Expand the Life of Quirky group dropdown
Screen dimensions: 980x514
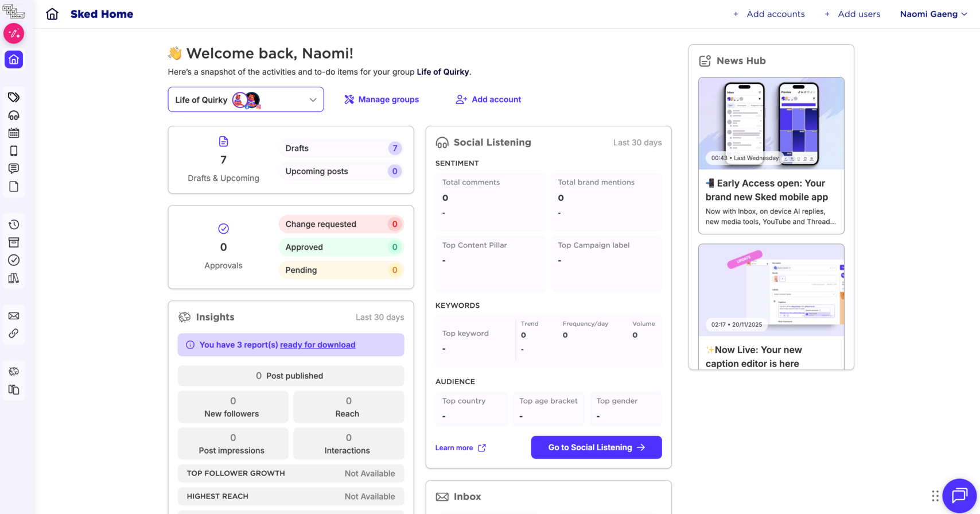(246, 99)
